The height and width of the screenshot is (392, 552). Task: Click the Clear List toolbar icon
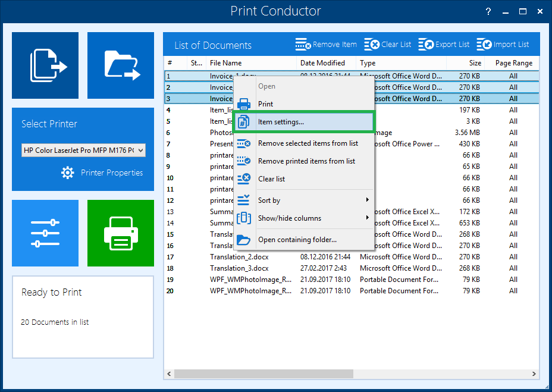point(371,45)
